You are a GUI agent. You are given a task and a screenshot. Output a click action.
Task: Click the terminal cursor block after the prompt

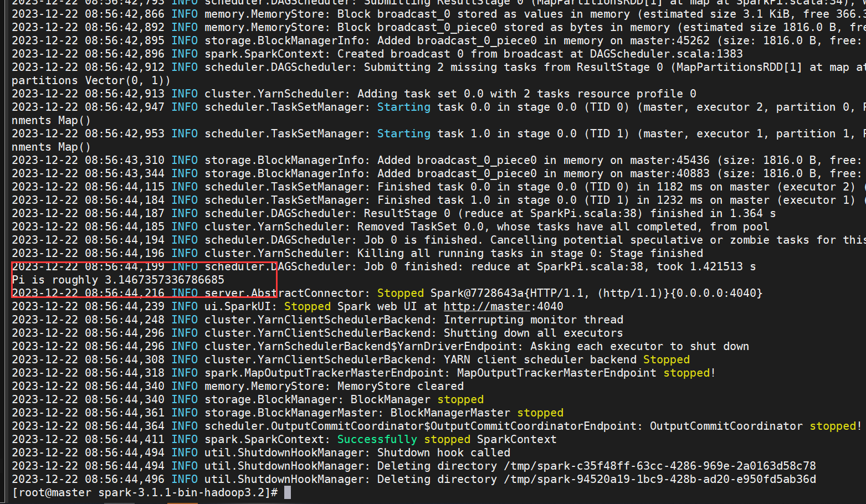287,492
